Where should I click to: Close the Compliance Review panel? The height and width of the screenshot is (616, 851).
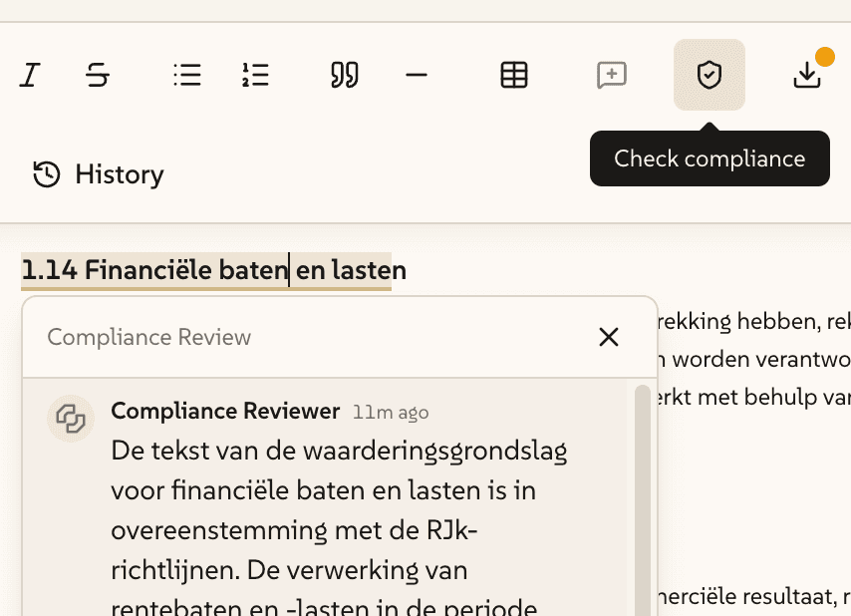609,337
